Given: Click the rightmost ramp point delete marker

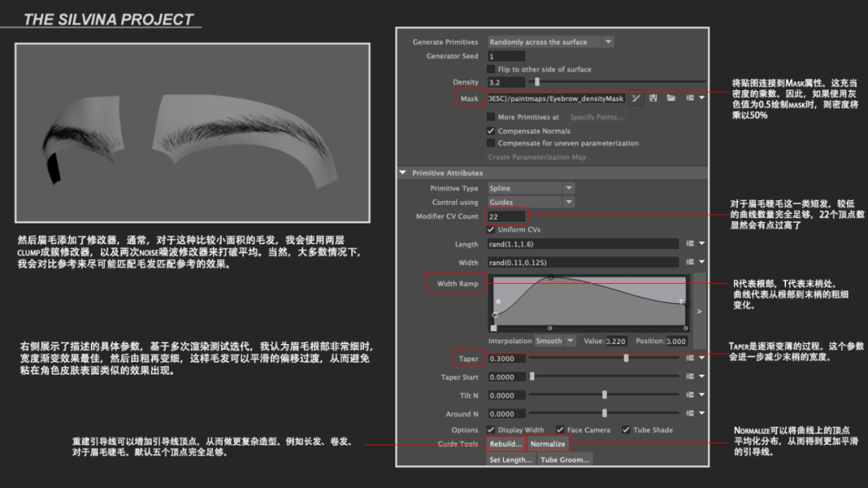Looking at the screenshot, I should point(686,328).
